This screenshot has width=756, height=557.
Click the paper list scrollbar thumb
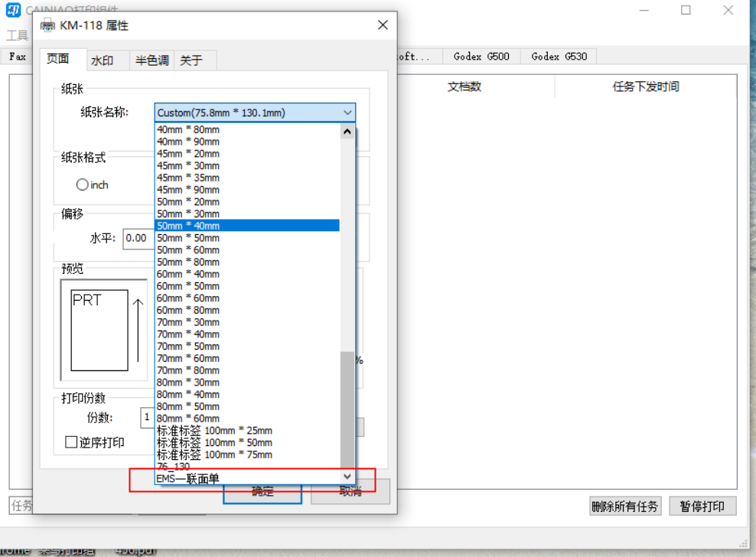point(347,409)
